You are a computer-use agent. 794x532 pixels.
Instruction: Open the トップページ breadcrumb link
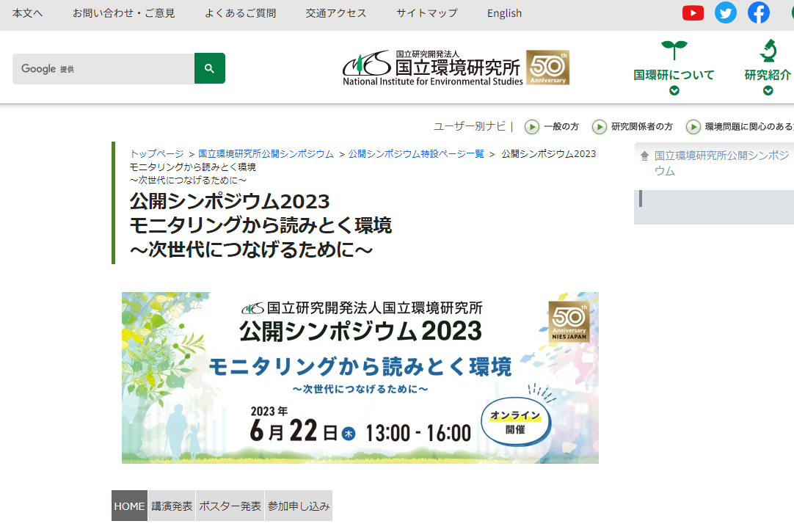tap(156, 154)
